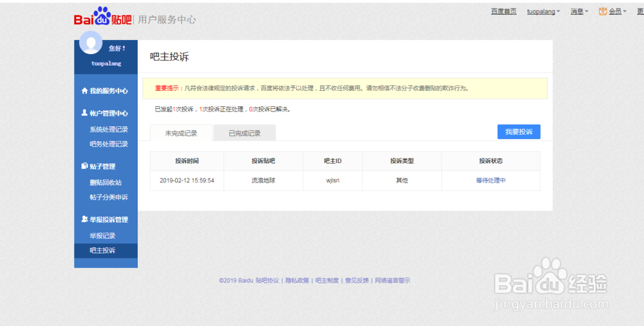This screenshot has height=326, width=644.
Task: Click the 用户服务中心 header text
Action: (x=167, y=20)
